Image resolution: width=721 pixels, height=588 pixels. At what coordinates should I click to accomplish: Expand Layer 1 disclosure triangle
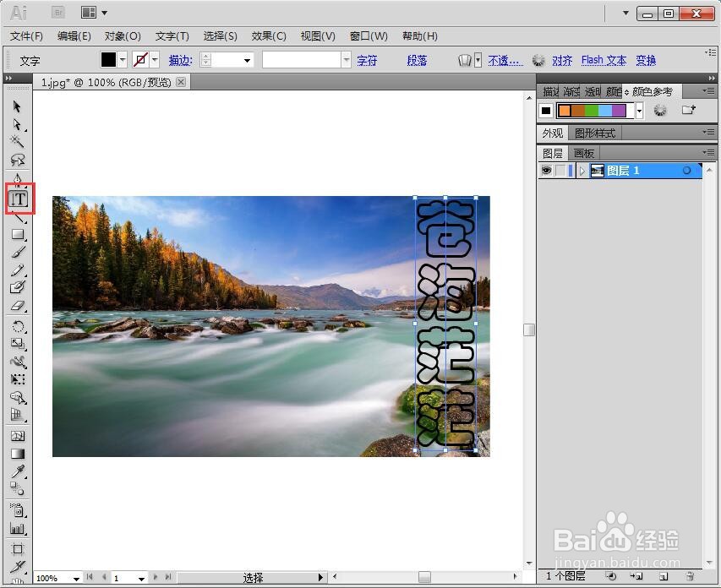coord(582,171)
